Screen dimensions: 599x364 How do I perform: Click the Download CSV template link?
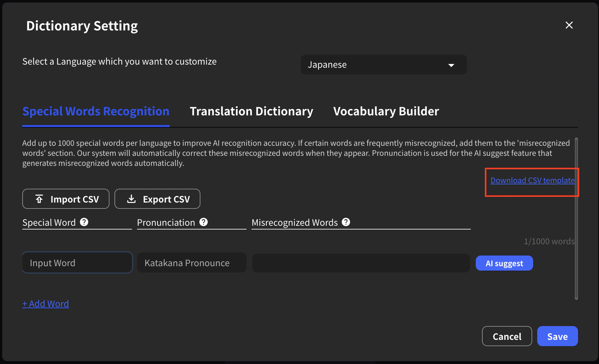(x=532, y=181)
